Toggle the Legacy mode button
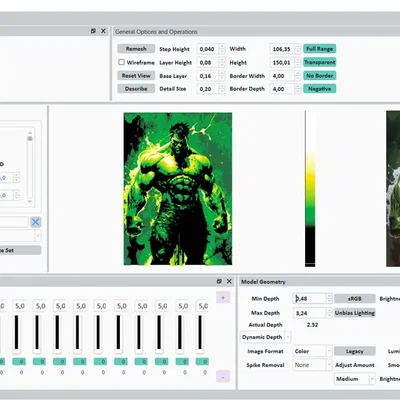The height and width of the screenshot is (400, 400). pos(355,351)
